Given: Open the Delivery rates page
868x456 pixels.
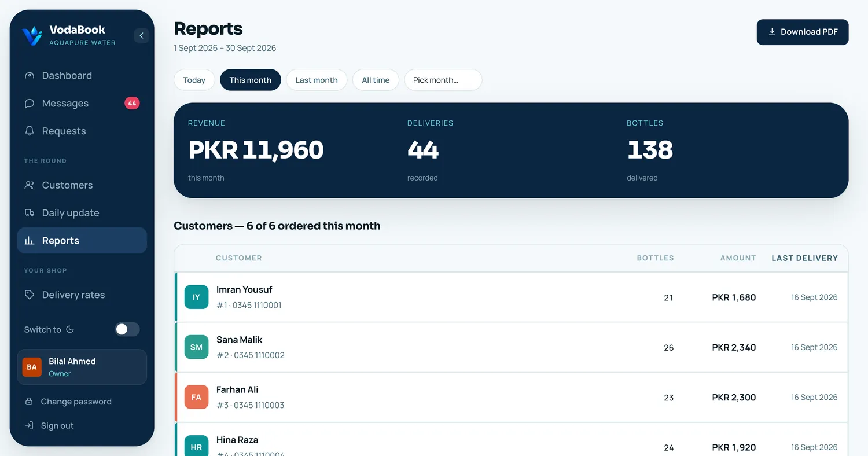Looking at the screenshot, I should pos(82,295).
